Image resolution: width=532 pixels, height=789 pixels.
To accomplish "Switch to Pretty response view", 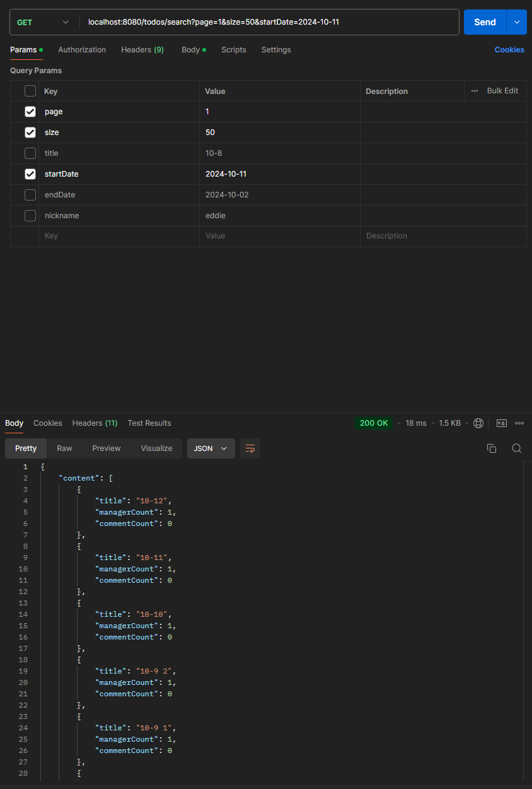I will [x=26, y=448].
